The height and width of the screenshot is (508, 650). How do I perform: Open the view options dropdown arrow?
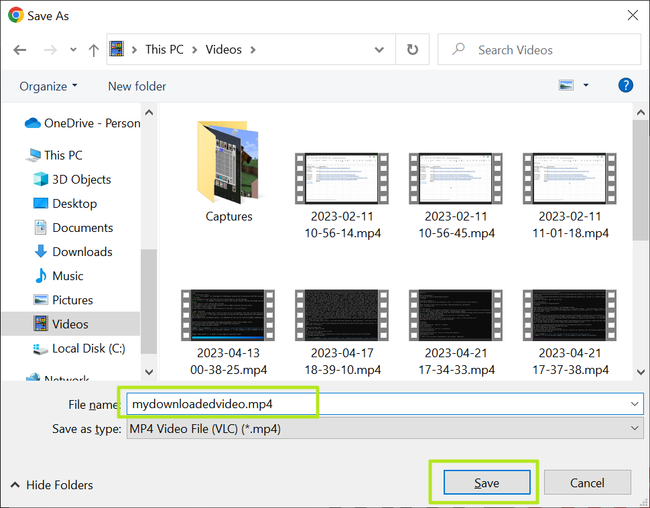(x=586, y=85)
